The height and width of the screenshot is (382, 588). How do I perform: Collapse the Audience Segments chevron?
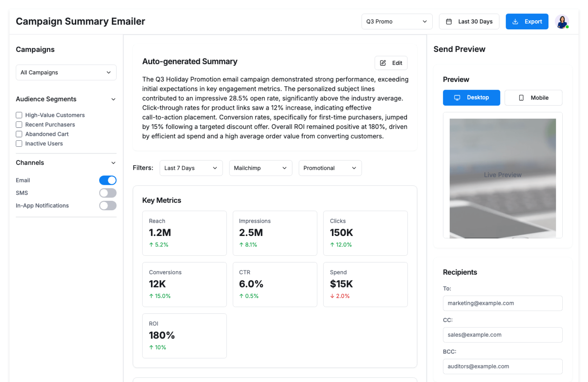tap(113, 99)
